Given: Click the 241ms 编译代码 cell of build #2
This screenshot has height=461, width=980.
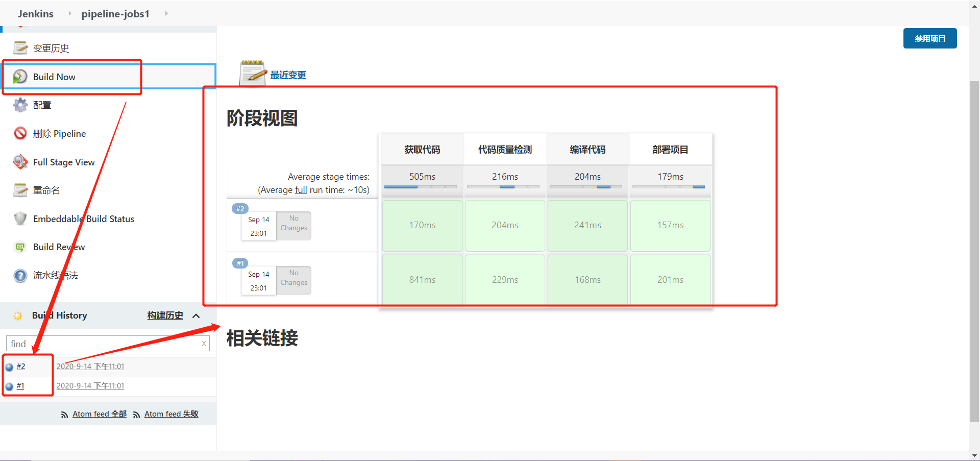Looking at the screenshot, I should tap(587, 225).
